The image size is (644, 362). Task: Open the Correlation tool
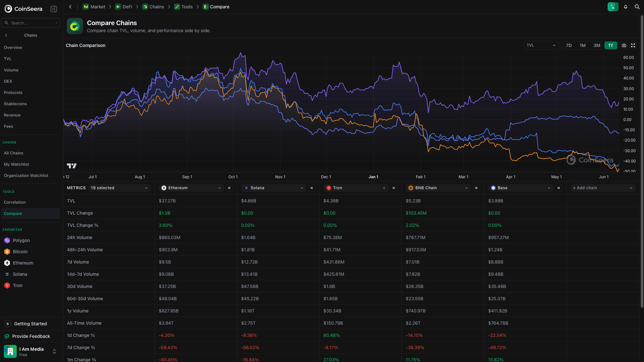tap(31, 202)
